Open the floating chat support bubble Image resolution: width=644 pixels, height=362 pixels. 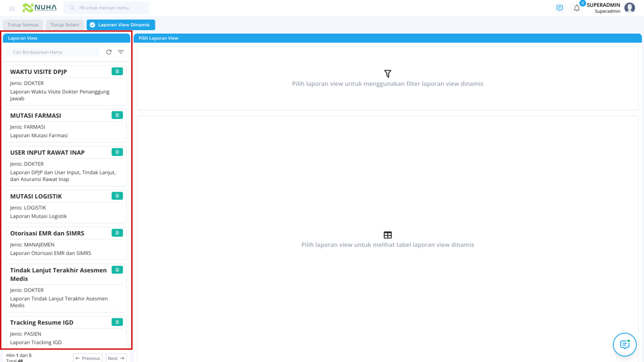(x=625, y=345)
